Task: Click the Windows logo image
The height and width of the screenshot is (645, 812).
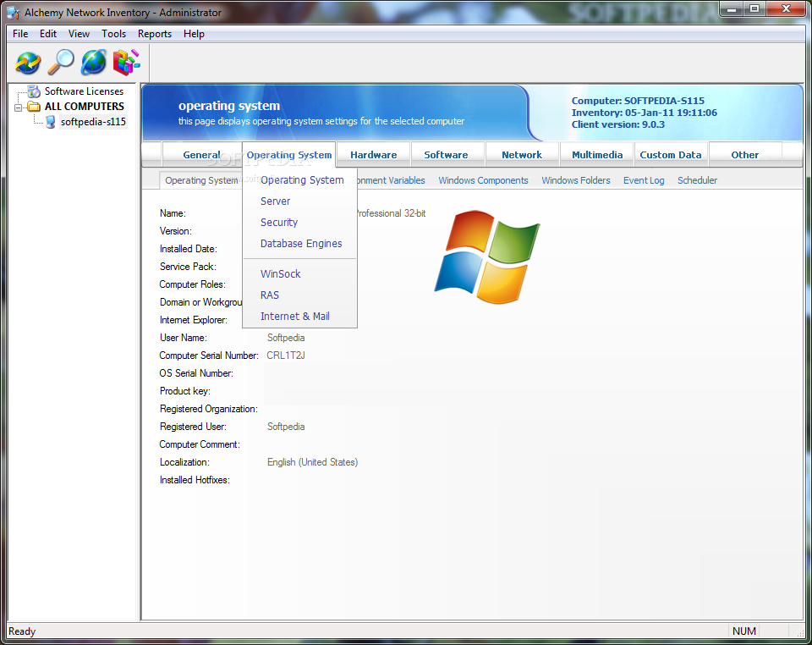Action: click(487, 256)
